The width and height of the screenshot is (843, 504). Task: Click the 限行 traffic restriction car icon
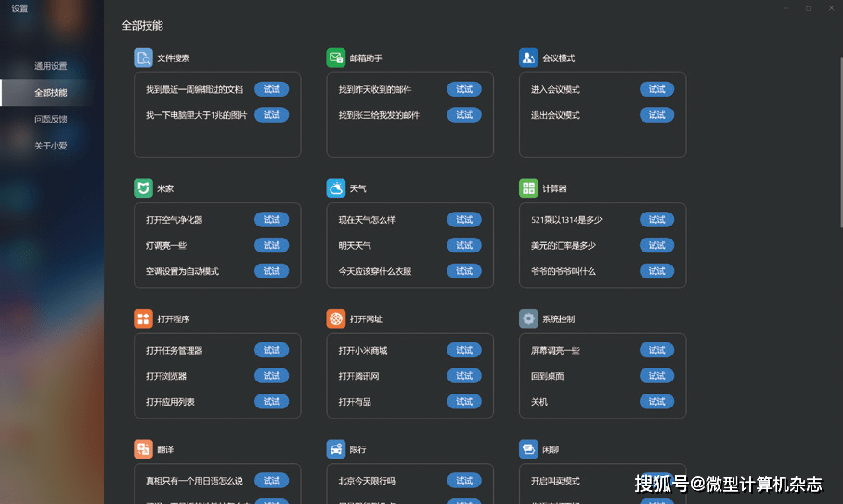336,449
